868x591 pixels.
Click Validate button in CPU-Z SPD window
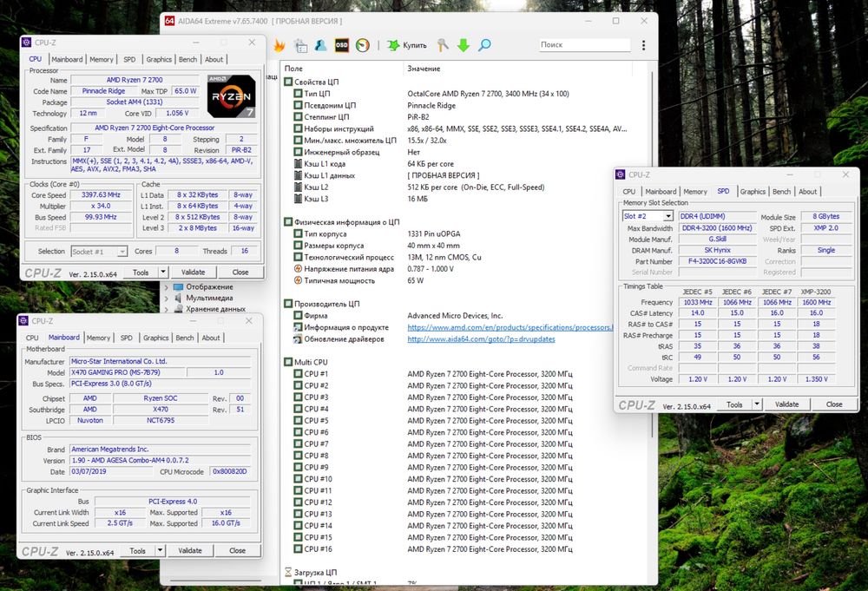tap(786, 404)
